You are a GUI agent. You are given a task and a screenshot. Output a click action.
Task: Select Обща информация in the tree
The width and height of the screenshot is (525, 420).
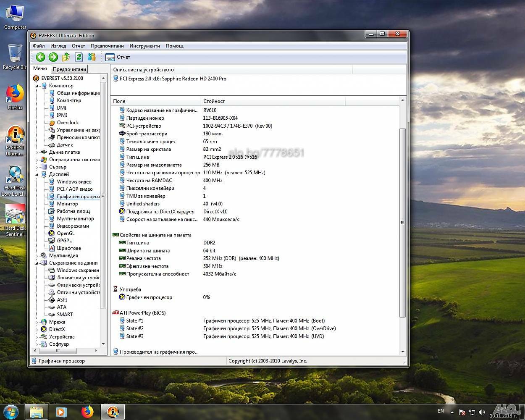[x=78, y=93]
